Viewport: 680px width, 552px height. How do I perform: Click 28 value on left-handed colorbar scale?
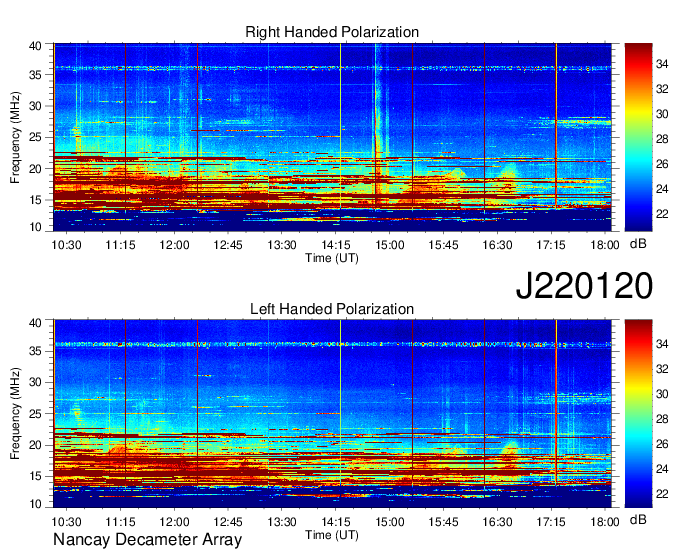[662, 419]
